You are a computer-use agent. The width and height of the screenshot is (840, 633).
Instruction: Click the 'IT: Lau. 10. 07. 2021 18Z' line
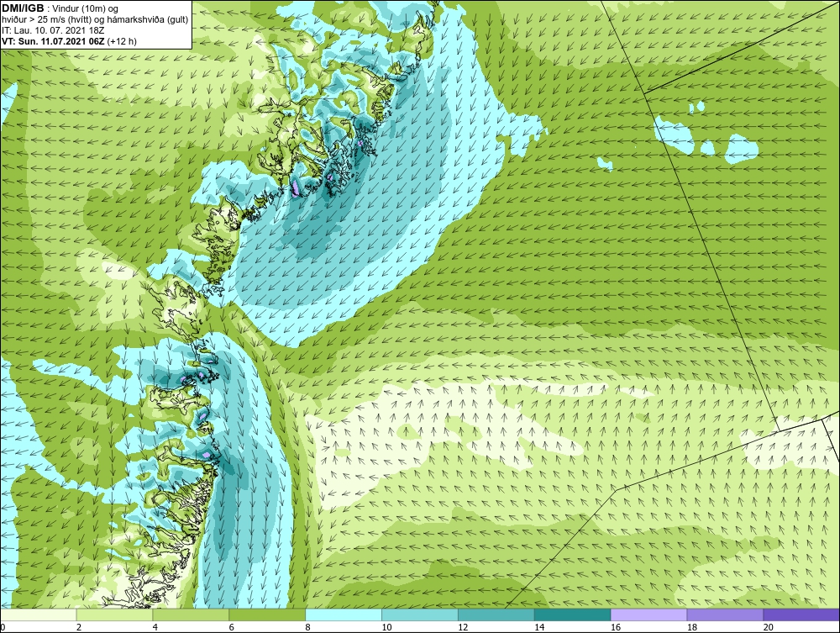click(53, 30)
